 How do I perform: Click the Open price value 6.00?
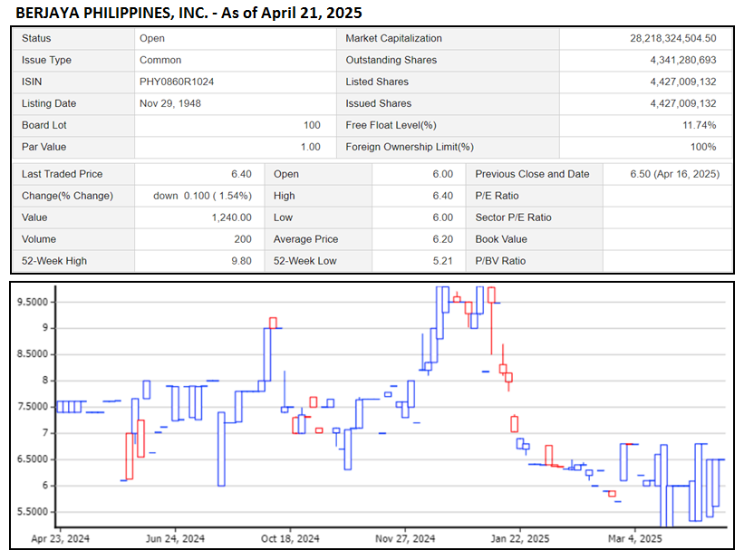pyautogui.click(x=443, y=174)
